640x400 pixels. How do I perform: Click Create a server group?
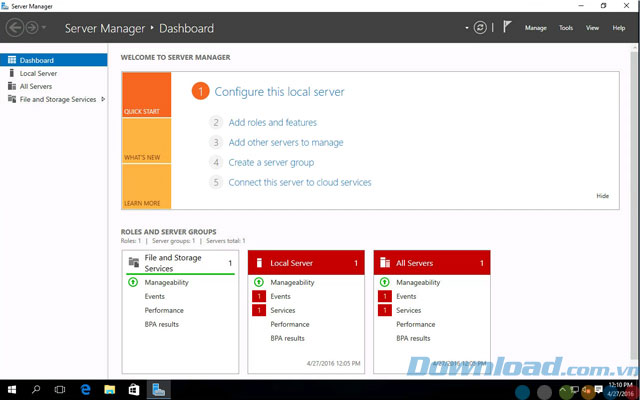point(271,162)
